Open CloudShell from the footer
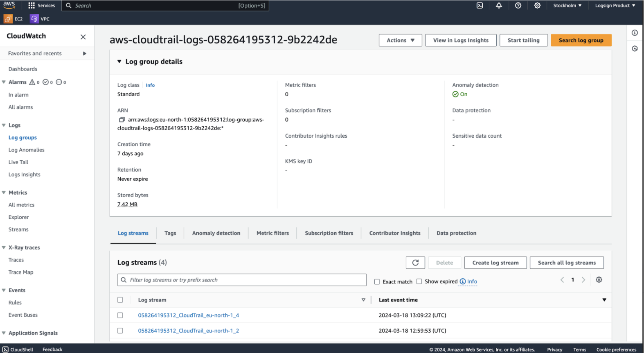Image resolution: width=644 pixels, height=354 pixels. 18,349
